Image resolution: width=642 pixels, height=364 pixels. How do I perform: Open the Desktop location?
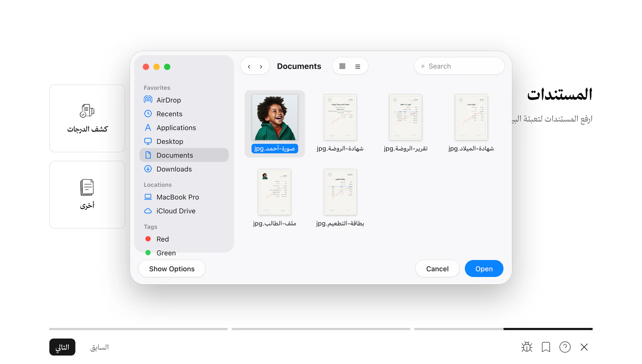tap(184, 142)
